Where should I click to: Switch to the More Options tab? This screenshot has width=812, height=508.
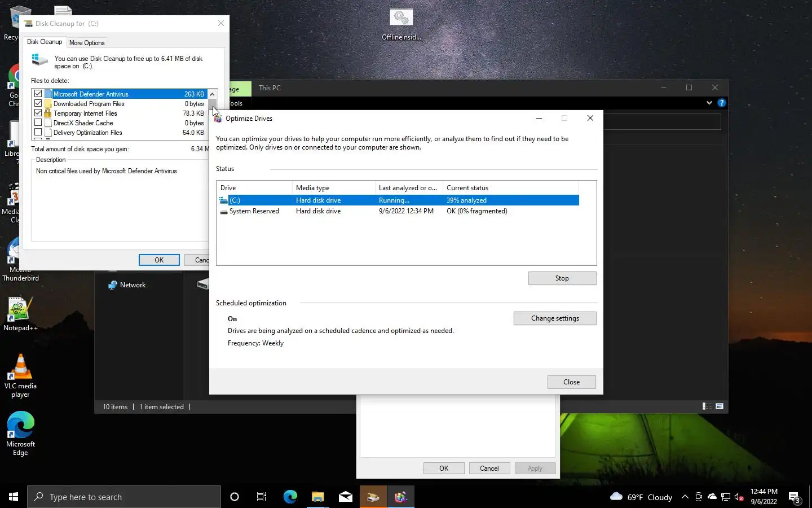(x=87, y=43)
